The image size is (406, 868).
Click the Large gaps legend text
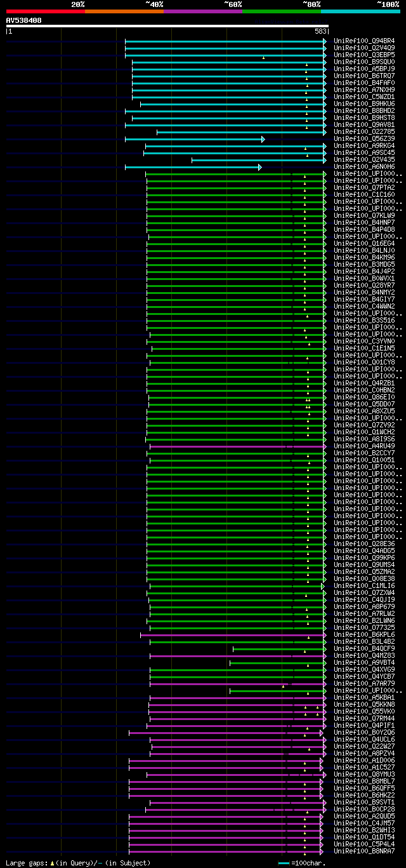[78, 863]
